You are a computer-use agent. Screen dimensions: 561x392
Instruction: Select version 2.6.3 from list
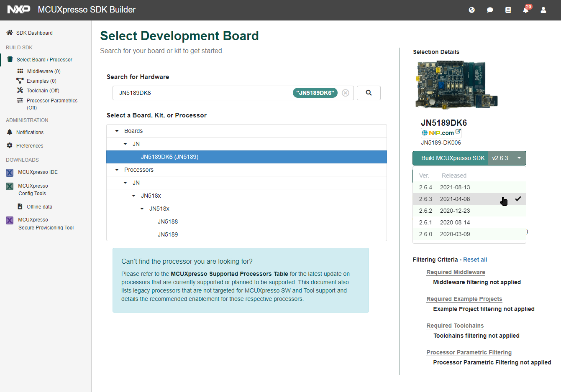coord(469,199)
